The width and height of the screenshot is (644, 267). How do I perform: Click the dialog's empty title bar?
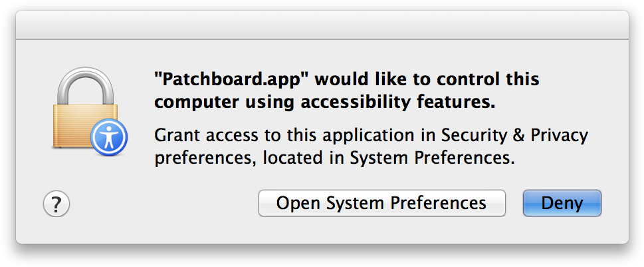(322, 25)
